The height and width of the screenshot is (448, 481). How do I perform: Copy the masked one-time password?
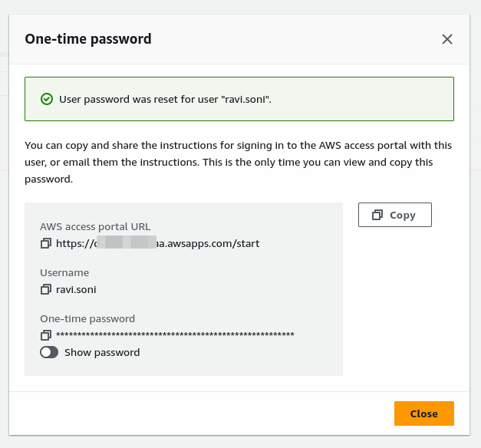pyautogui.click(x=46, y=335)
